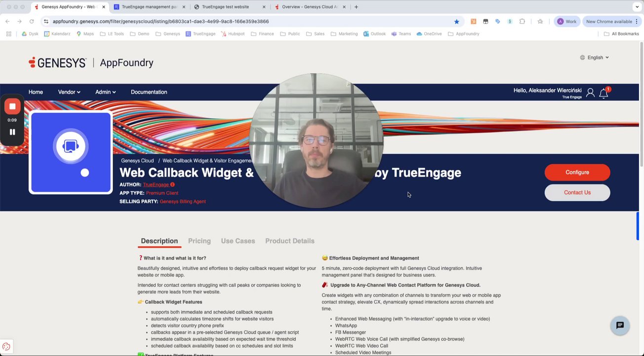Open the All Bookmarks folder

point(621,34)
